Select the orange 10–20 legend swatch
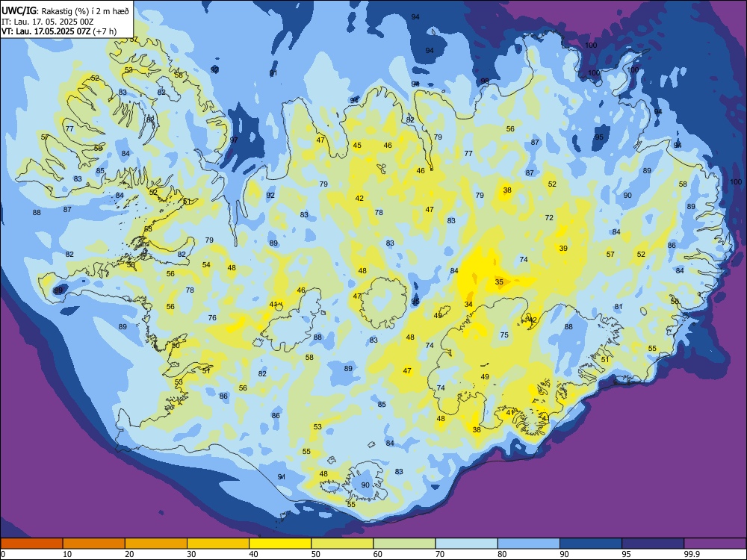This screenshot has width=747, height=560. 94,544
